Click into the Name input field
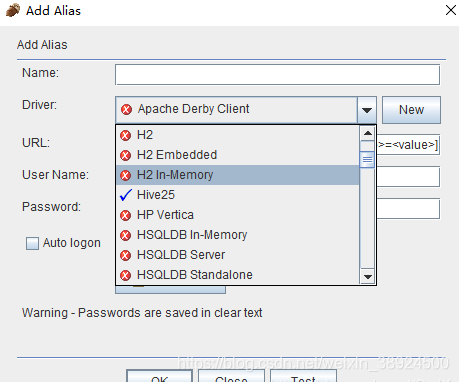This screenshot has width=459, height=382. coord(277,75)
